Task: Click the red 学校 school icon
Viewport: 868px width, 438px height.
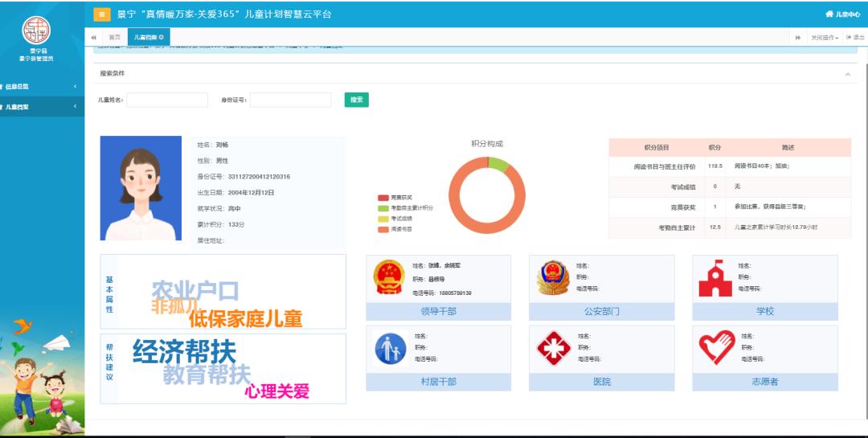Action: pyautogui.click(x=715, y=279)
